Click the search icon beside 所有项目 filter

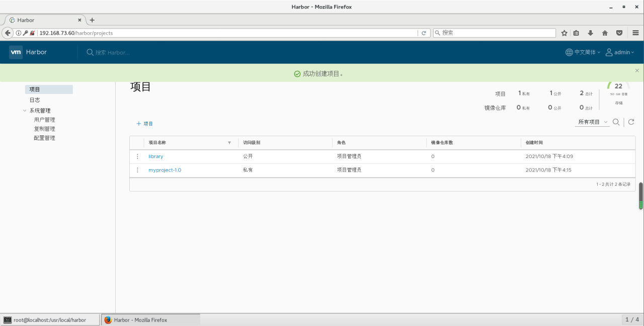point(616,122)
